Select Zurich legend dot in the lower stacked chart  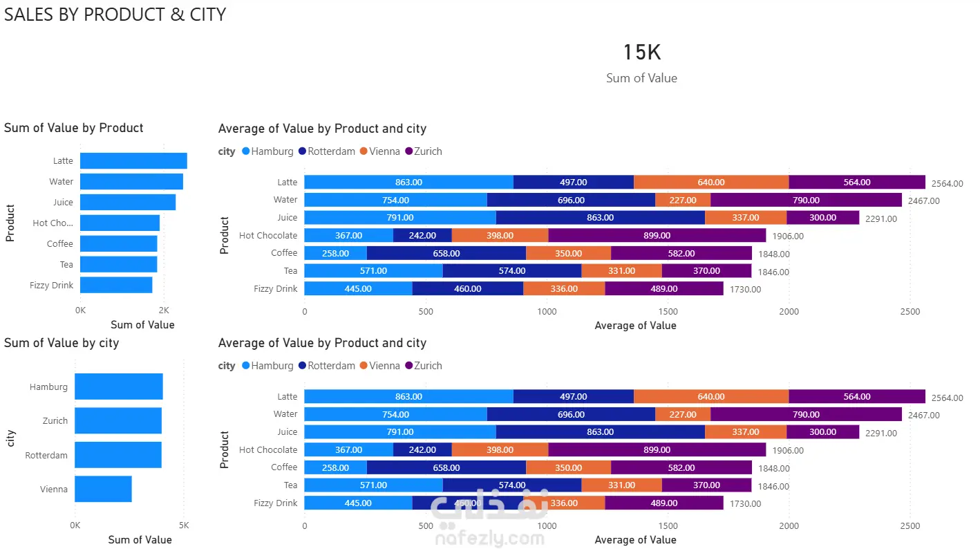click(408, 366)
